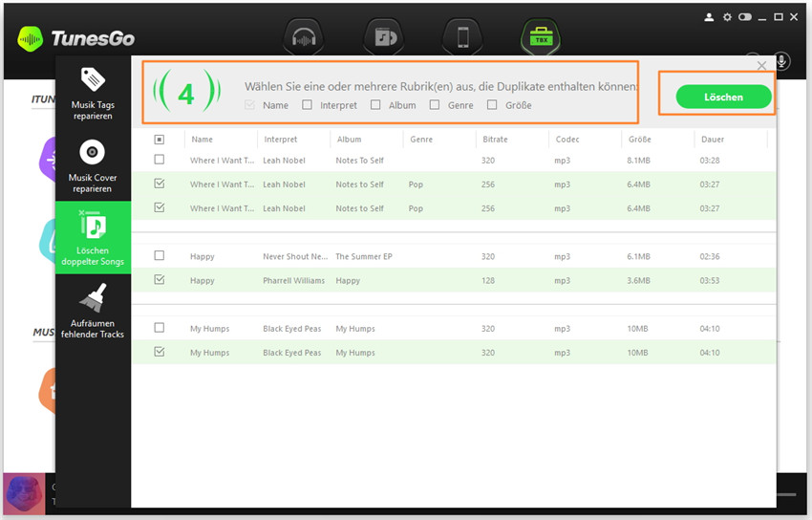Open the headphones Get Music tab
Screen dimensions: 812x520
[x=304, y=37]
